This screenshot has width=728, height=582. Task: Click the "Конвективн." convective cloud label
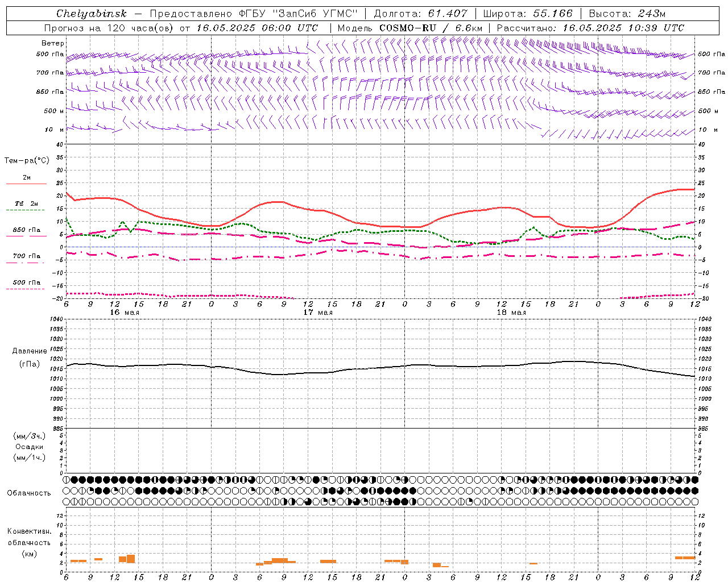pyautogui.click(x=29, y=531)
